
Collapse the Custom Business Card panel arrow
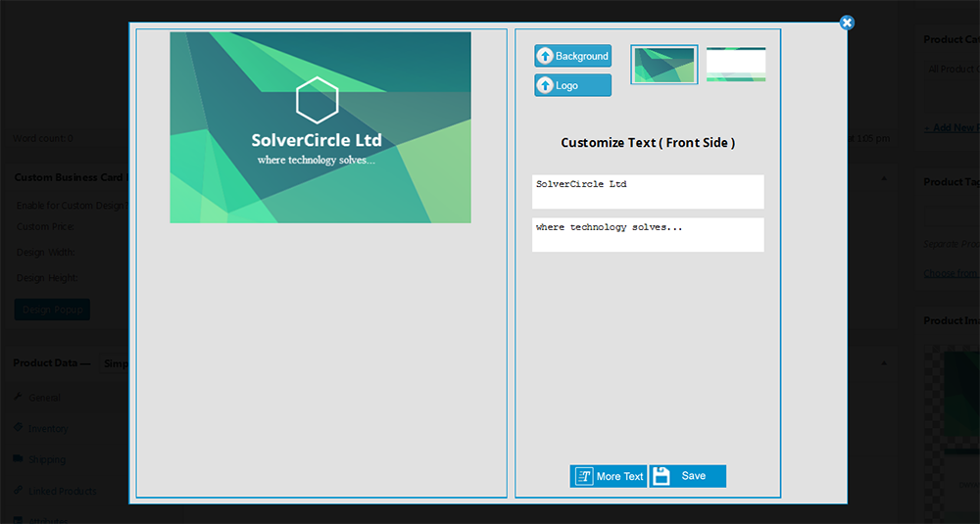tap(884, 178)
